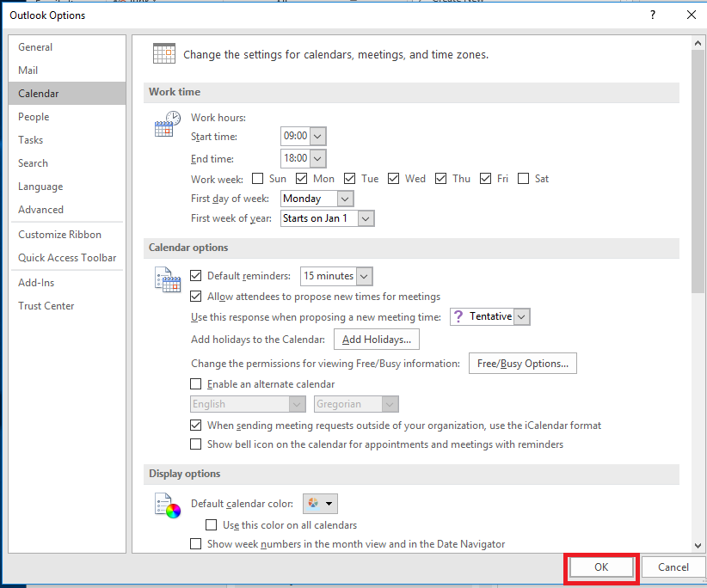Uncheck the Thu work week checkbox
This screenshot has height=588, width=707.
(440, 179)
